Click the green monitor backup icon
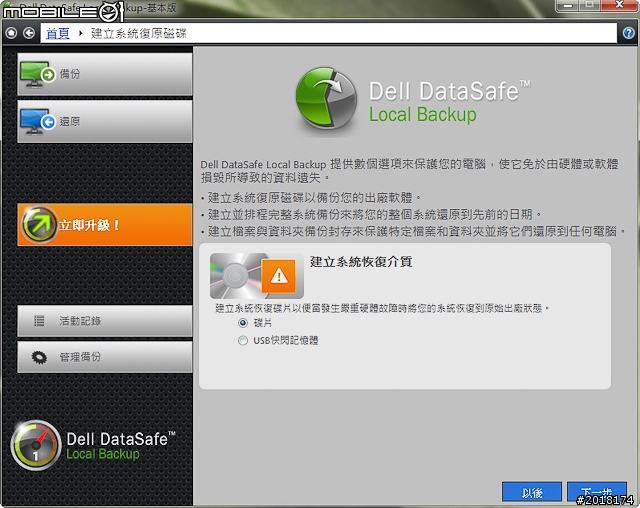Image resolution: width=640 pixels, height=508 pixels. click(x=38, y=74)
